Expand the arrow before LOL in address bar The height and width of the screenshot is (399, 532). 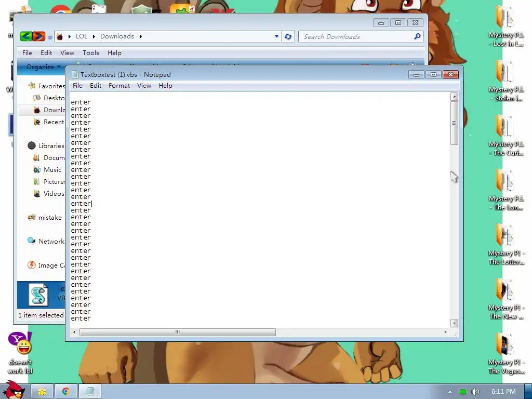[69, 36]
